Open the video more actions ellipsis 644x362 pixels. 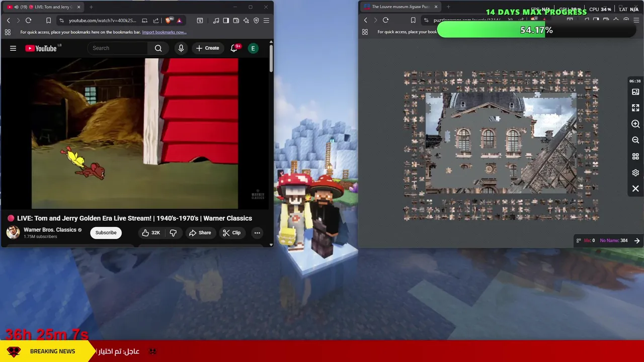click(x=257, y=233)
